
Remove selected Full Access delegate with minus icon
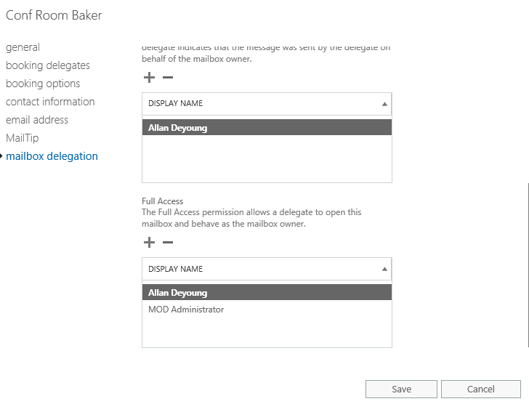click(x=167, y=243)
